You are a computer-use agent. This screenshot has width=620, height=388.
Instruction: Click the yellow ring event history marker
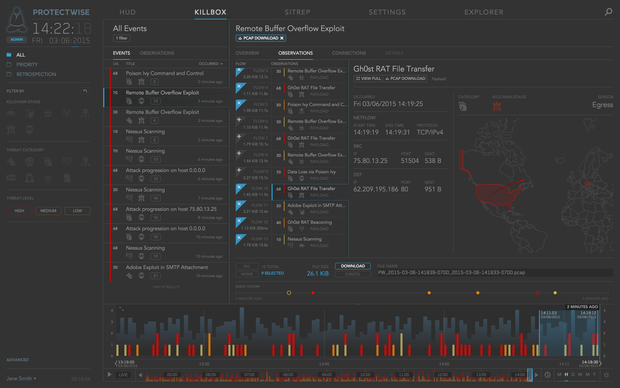pos(289,293)
